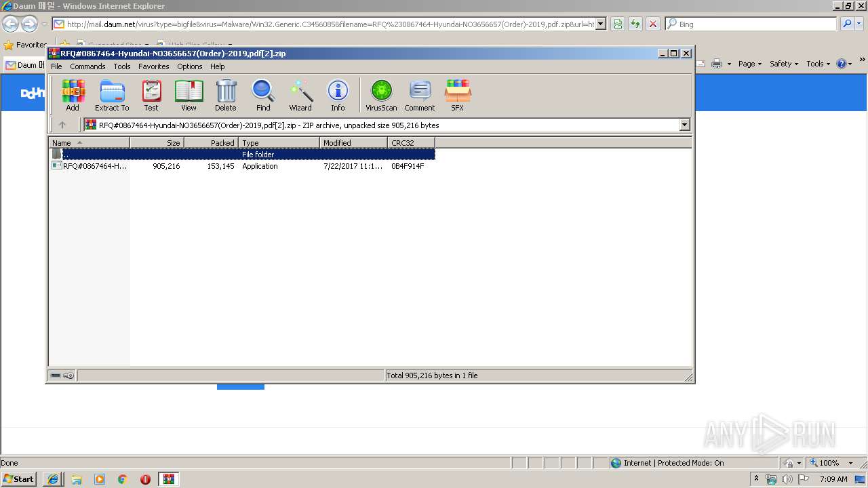Click the View file icon
Viewport: 868px width, 488px height.
[x=189, y=95]
